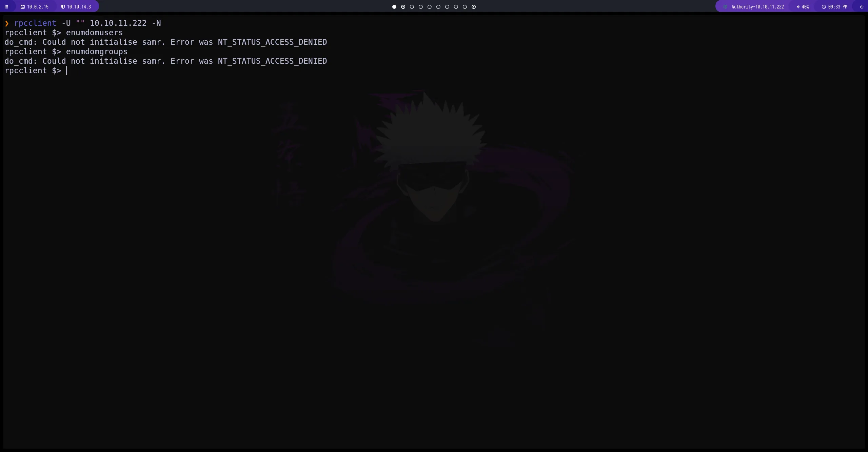868x452 pixels.
Task: Switch to the second workspace indicator
Action: coord(403,7)
